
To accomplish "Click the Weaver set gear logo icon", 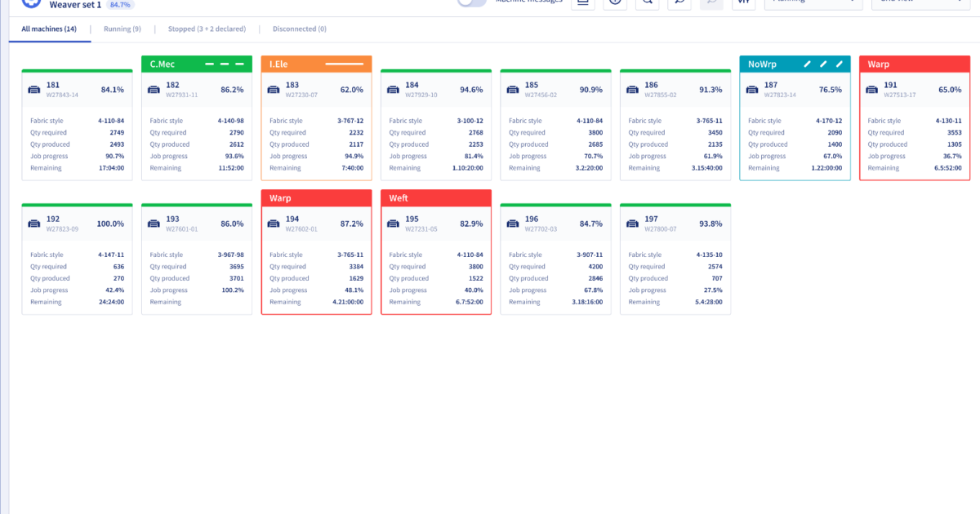I will 31,2.
